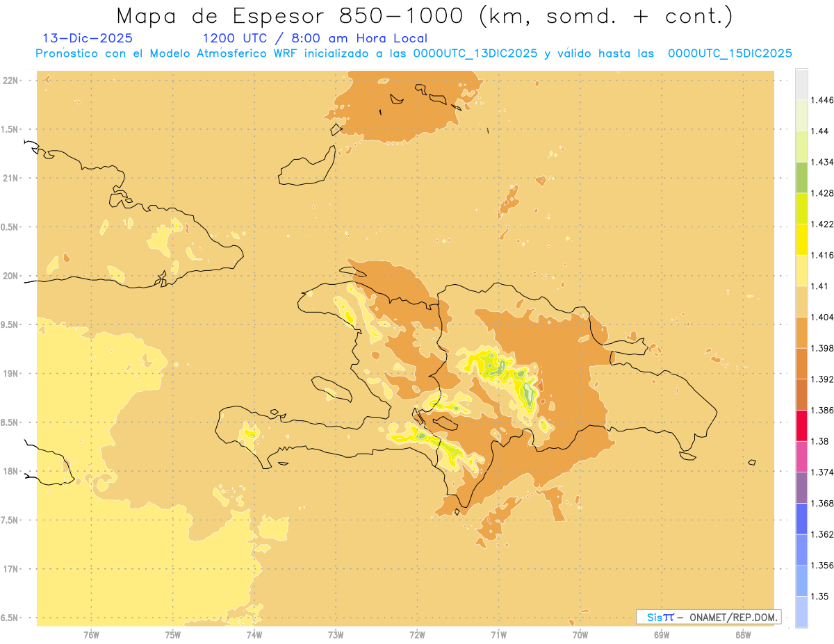
Task: Click the '1.446' colorbar value
Action: (823, 100)
